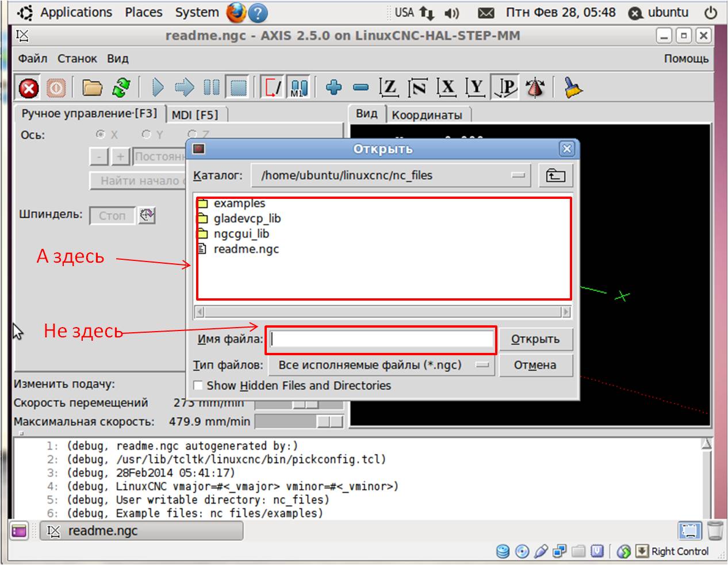Open the Помощь menu
The image size is (728, 565).
[686, 59]
